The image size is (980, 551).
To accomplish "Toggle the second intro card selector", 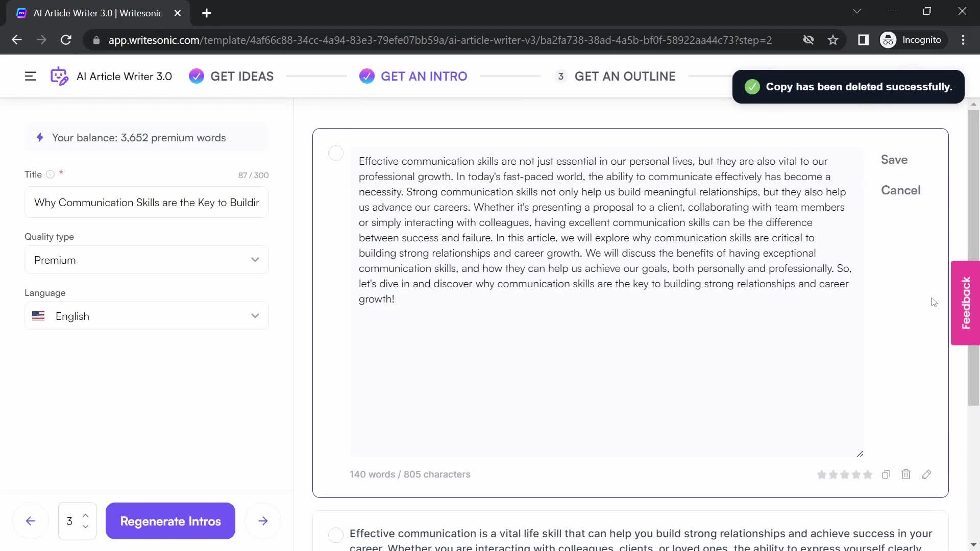I will [336, 534].
